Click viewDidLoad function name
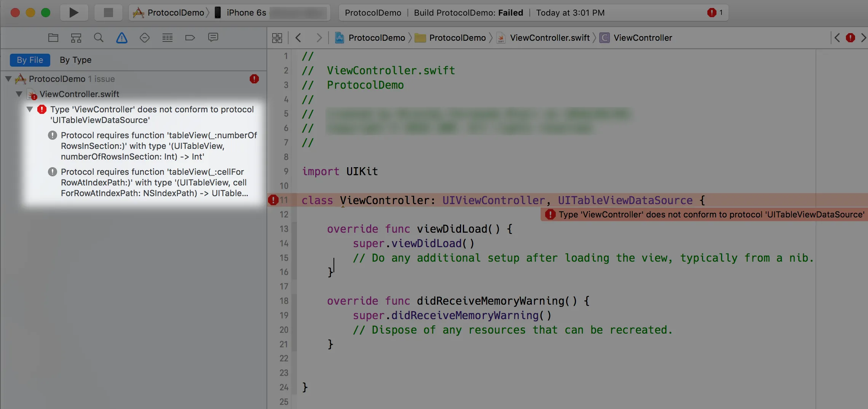Image resolution: width=868 pixels, height=409 pixels. click(452, 229)
